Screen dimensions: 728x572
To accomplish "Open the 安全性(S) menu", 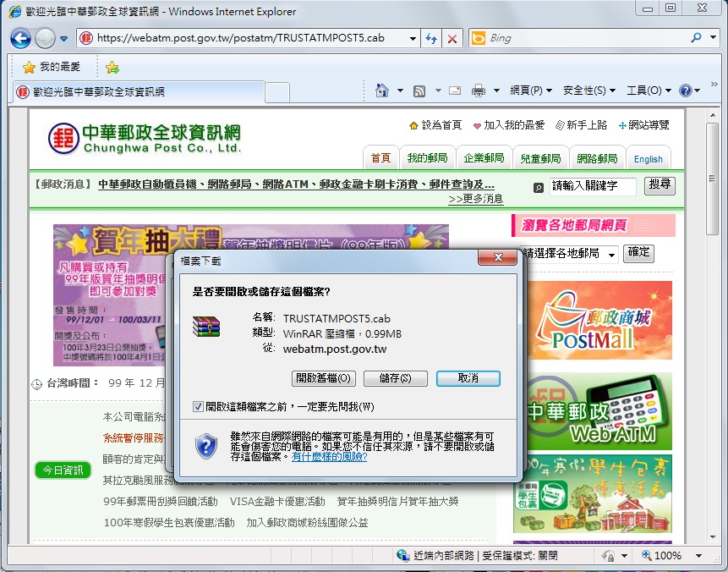I will (x=588, y=91).
